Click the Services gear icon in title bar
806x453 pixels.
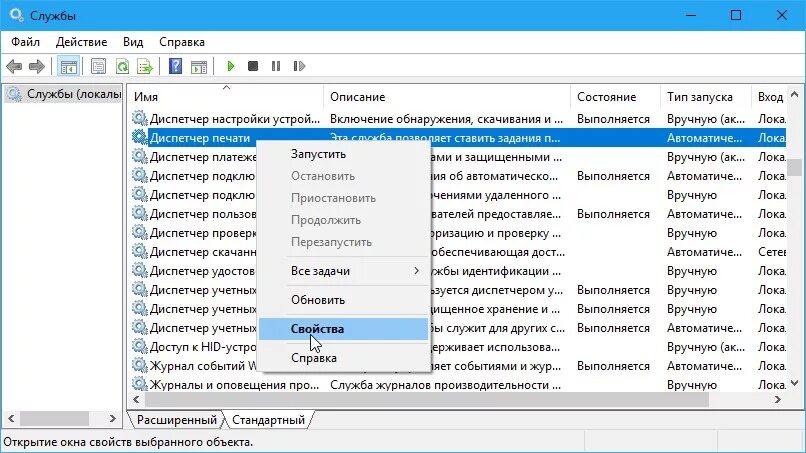16,15
